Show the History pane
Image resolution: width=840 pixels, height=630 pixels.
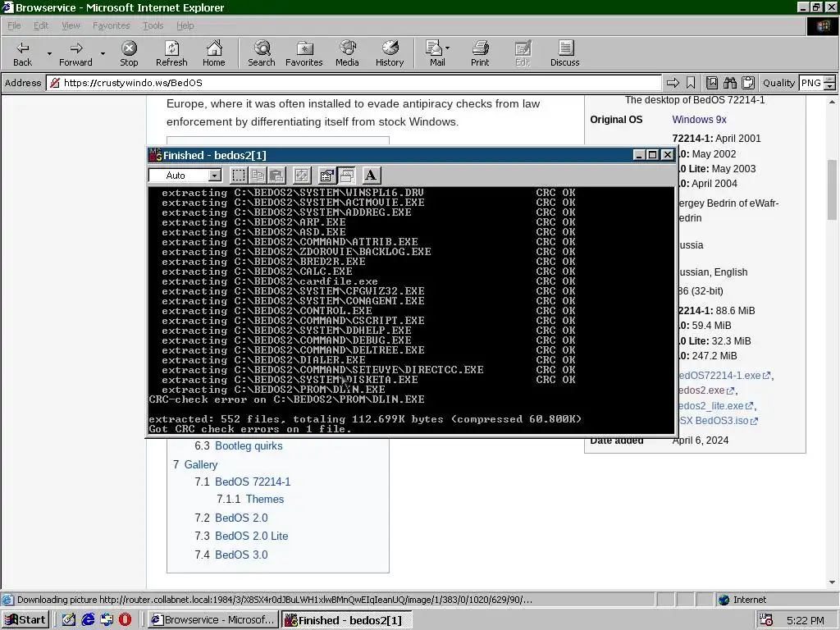click(390, 53)
